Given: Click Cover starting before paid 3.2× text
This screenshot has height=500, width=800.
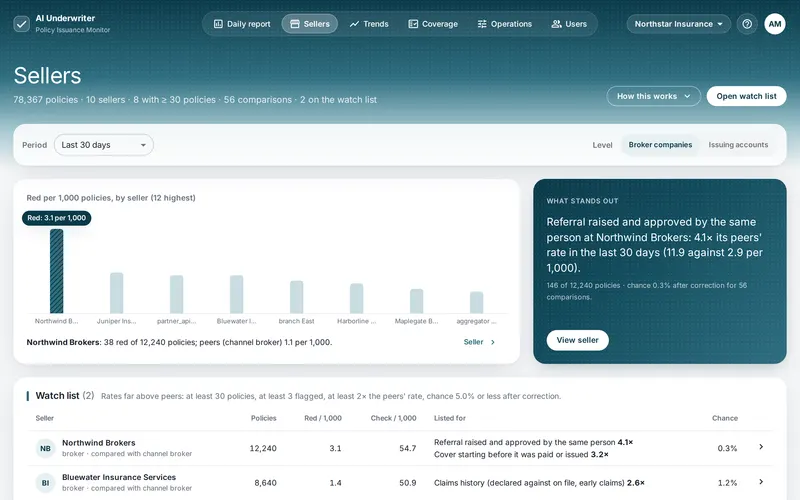Looking at the screenshot, I should pyautogui.click(x=521, y=455).
